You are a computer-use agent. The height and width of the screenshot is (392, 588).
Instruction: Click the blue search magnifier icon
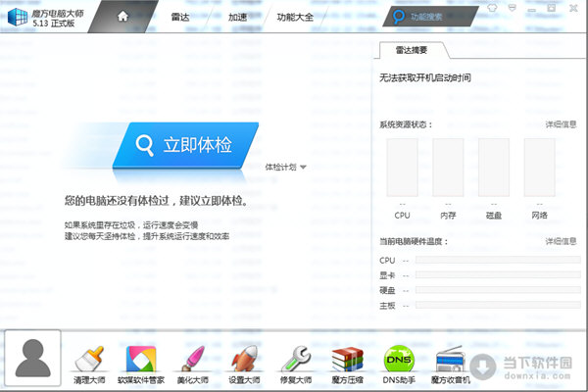398,17
